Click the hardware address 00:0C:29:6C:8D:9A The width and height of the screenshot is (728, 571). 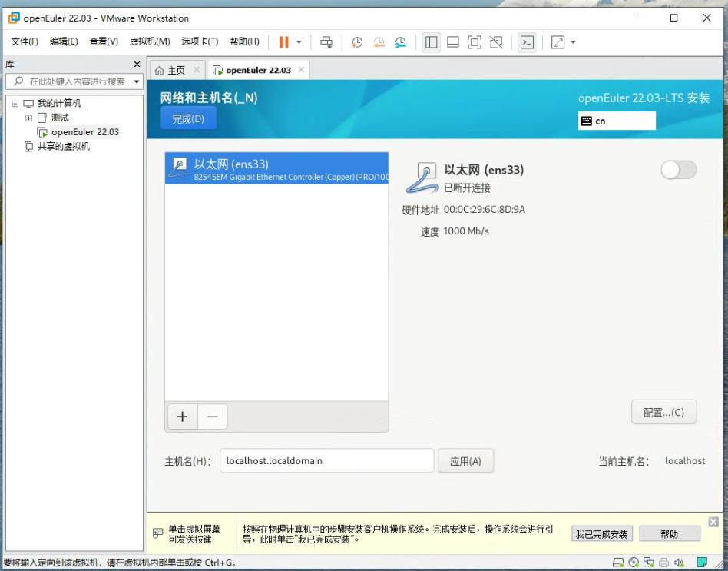click(x=485, y=210)
